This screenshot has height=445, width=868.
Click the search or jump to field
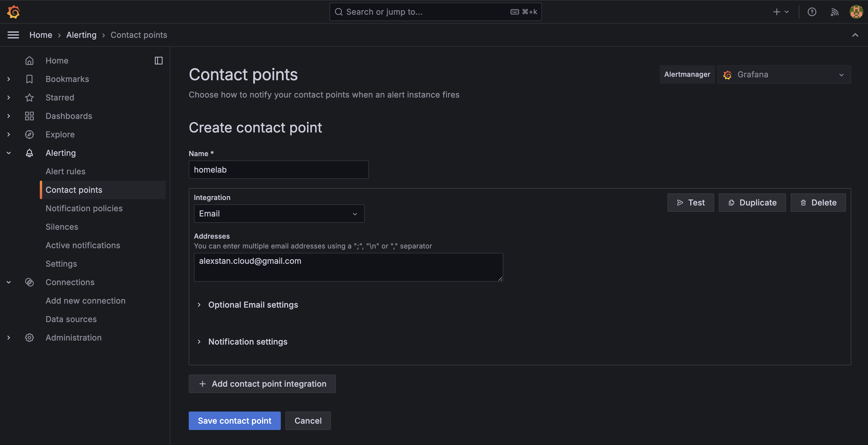pos(435,12)
